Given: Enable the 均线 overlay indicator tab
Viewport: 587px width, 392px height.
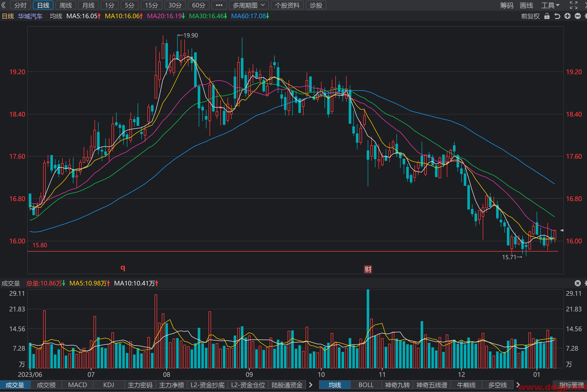Looking at the screenshot, I should 335,385.
